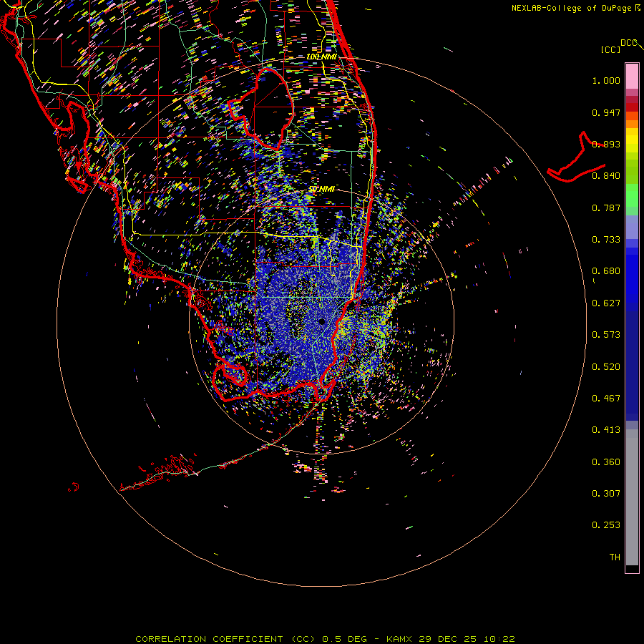The width and height of the screenshot is (644, 644).
Task: Select the 0.360 legend value
Action: 606,462
